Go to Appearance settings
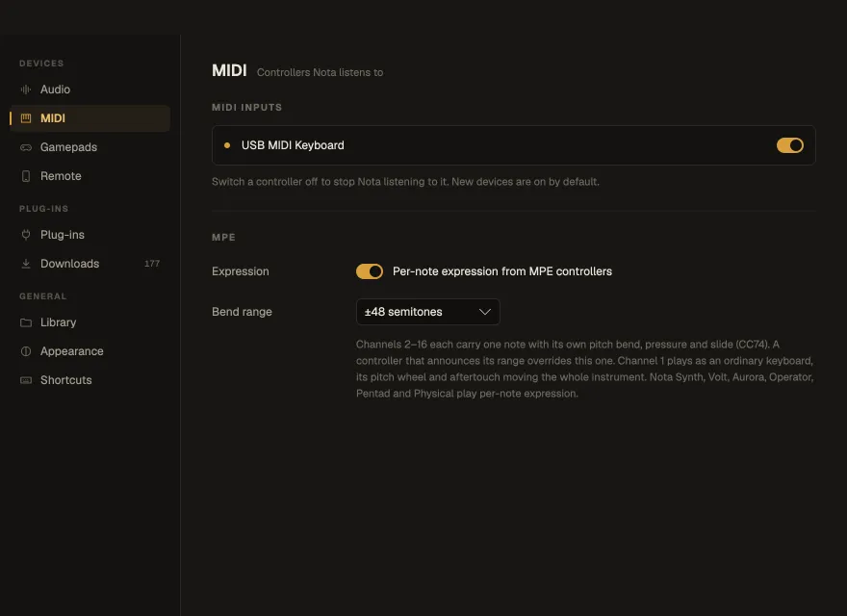847x616 pixels. tap(90, 351)
